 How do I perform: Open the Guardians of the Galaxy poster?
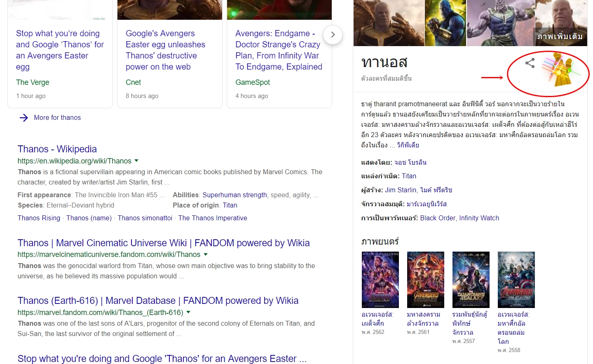[471, 280]
